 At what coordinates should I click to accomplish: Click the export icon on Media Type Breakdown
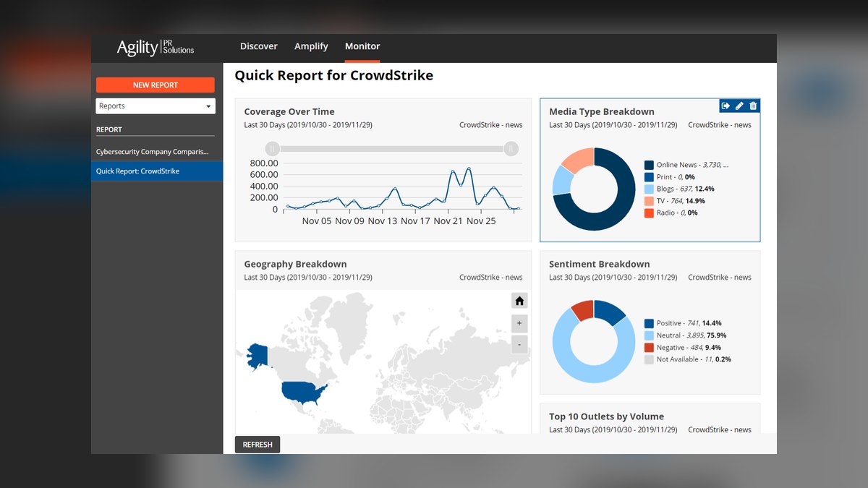[726, 106]
